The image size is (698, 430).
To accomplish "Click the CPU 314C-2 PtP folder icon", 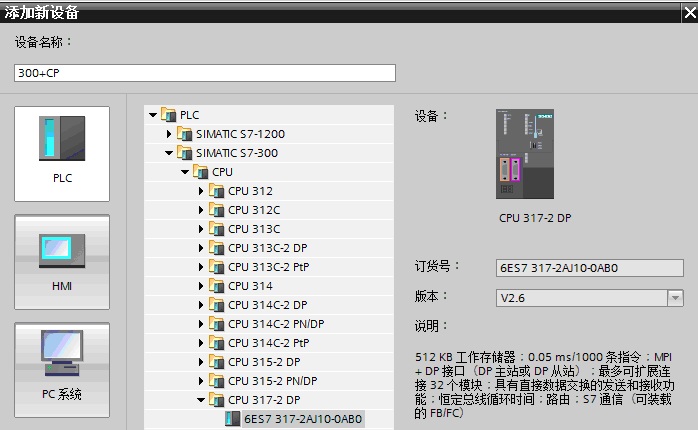I will point(216,343).
